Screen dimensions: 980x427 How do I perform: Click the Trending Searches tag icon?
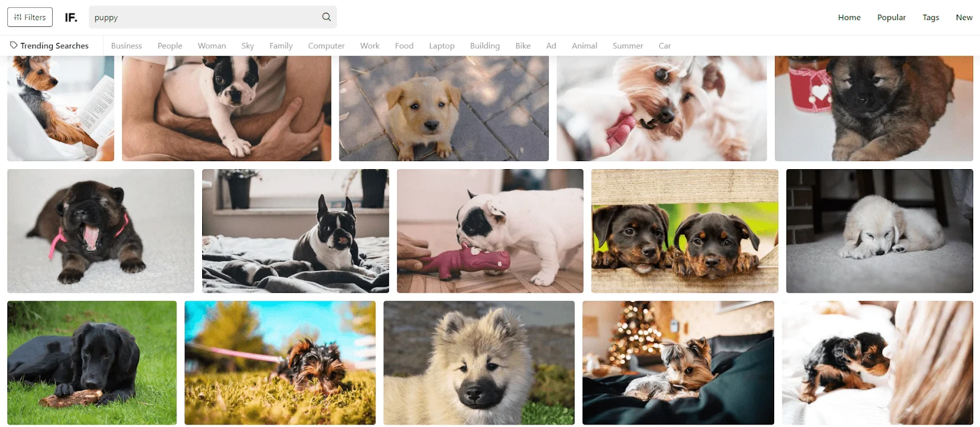pyautogui.click(x=13, y=45)
